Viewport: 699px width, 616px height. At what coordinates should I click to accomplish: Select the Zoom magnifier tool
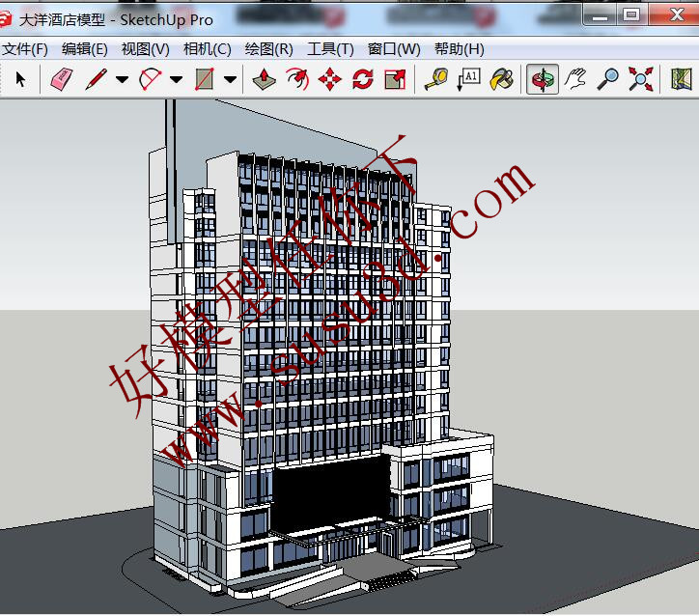click(607, 79)
